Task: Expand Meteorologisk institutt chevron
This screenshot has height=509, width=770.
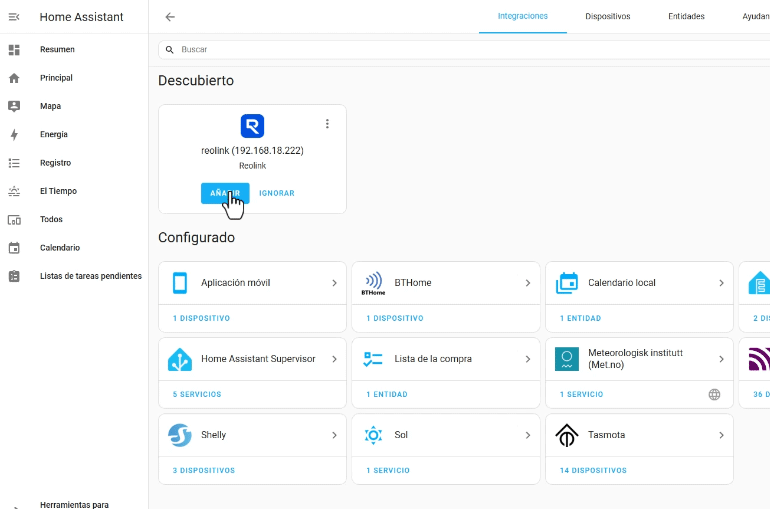Action: [x=721, y=359]
